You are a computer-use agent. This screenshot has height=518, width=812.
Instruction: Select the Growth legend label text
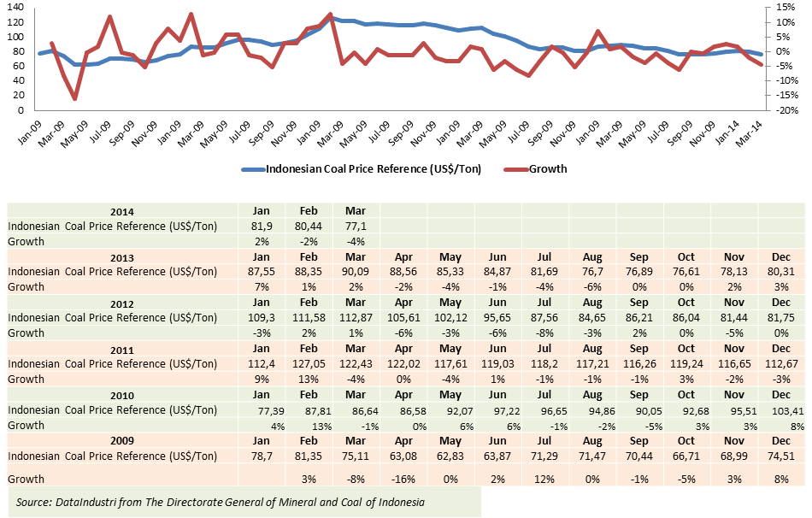click(x=546, y=169)
